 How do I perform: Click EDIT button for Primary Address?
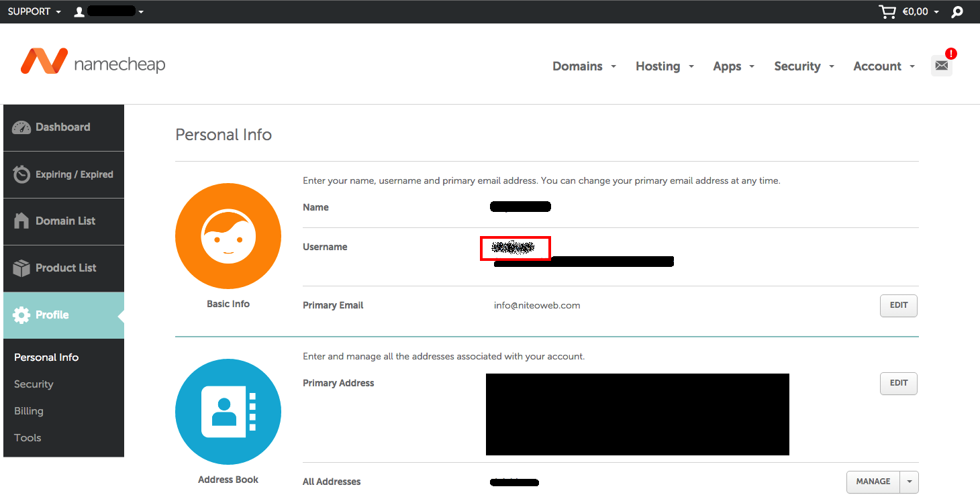[899, 384]
